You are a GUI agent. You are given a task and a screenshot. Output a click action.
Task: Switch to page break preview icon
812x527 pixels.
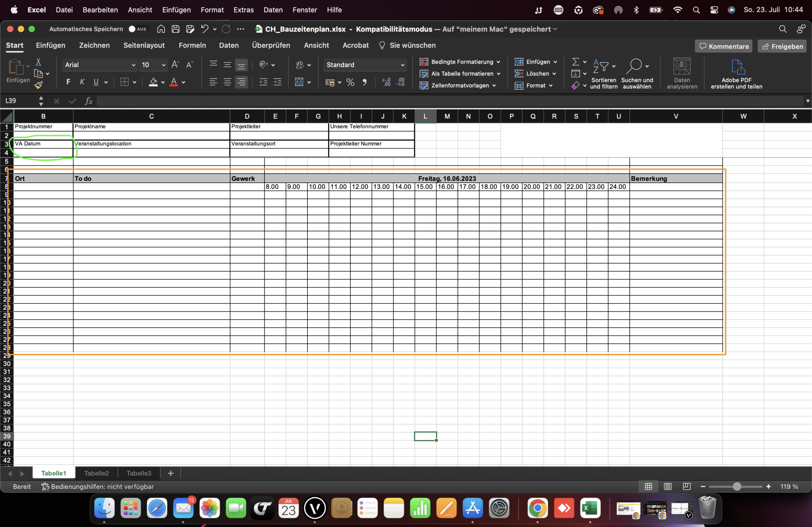687,486
